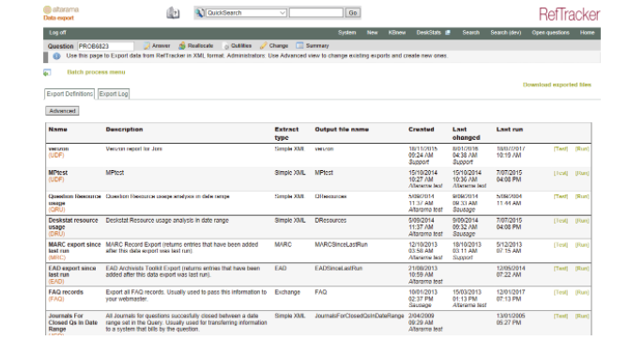Open the help book icon
The image size is (644, 341).
pos(173,13)
